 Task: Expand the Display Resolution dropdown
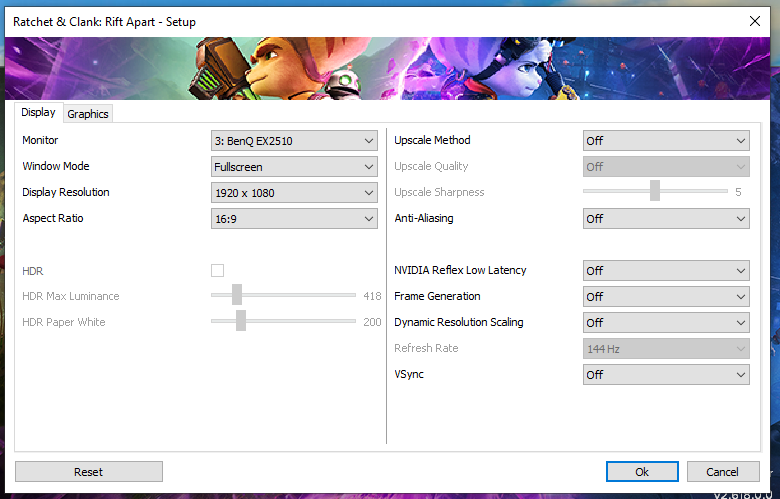coord(294,193)
